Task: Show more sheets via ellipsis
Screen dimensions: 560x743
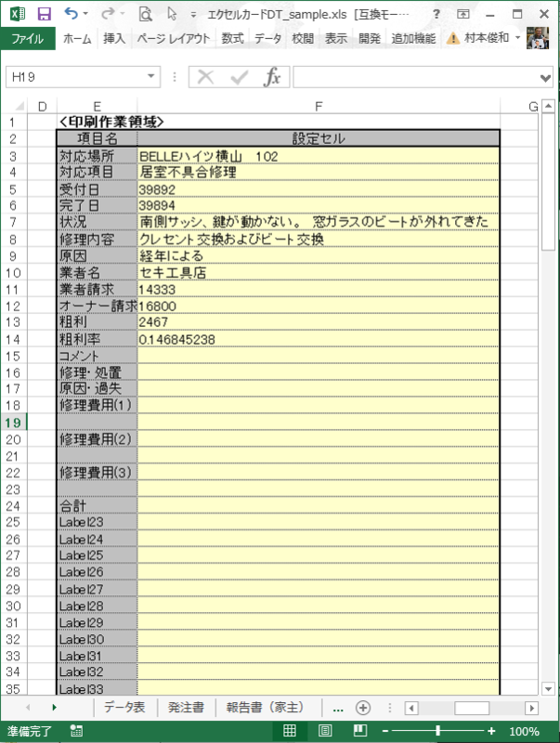Action: (338, 708)
